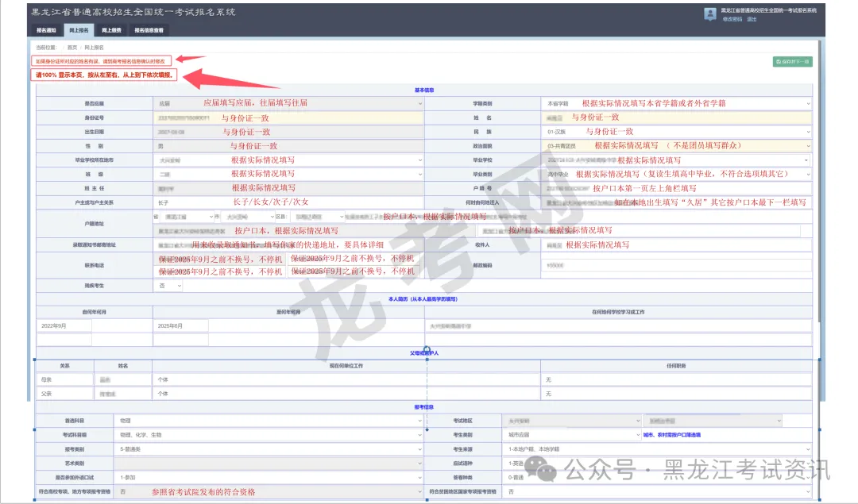The height and width of the screenshot is (504, 858).
Task: Open the 学籍类别 dropdown
Action: [x=677, y=103]
